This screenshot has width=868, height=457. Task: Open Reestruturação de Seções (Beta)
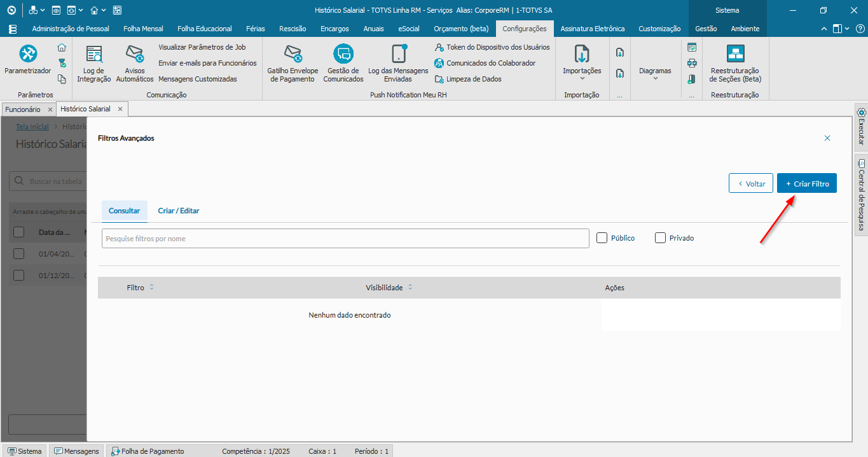(735, 64)
